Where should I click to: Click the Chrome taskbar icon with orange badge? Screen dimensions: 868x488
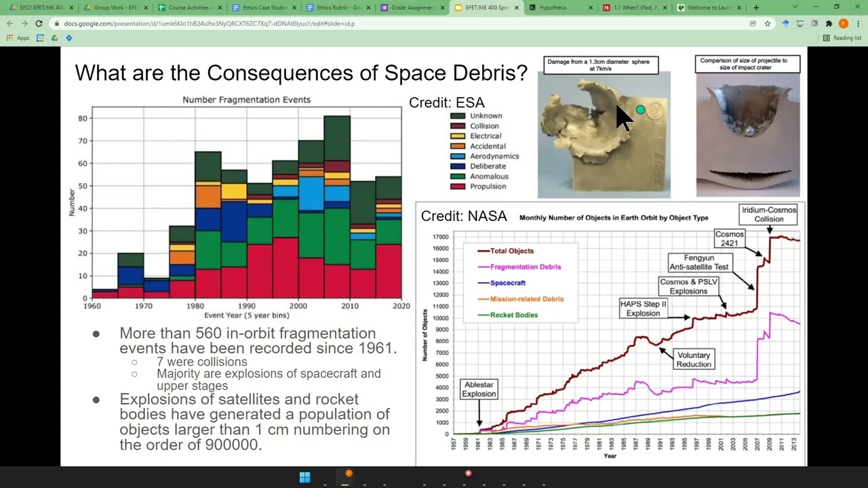(x=346, y=477)
